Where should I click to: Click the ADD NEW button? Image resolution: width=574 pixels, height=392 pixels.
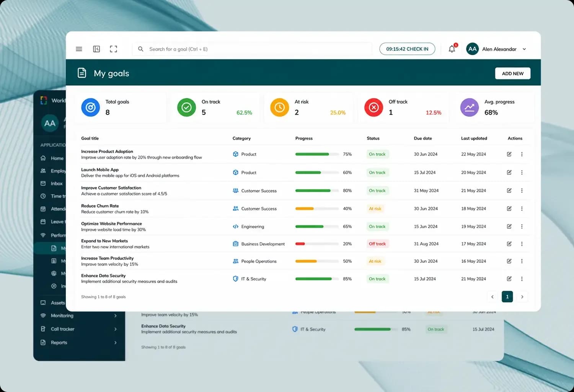(512, 73)
